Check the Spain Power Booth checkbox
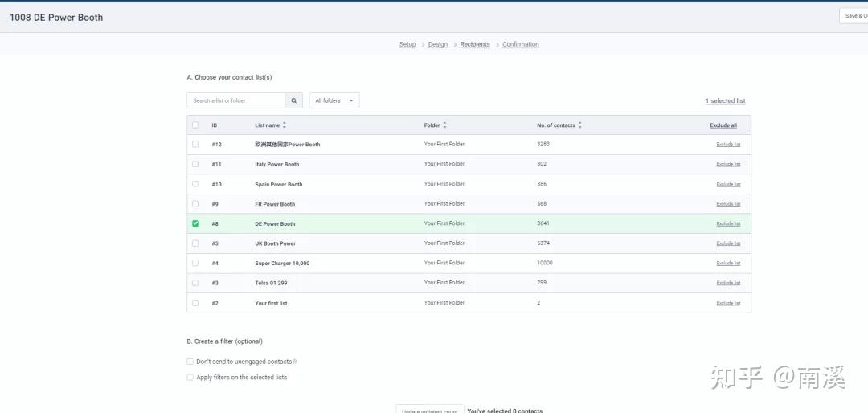 tap(194, 184)
